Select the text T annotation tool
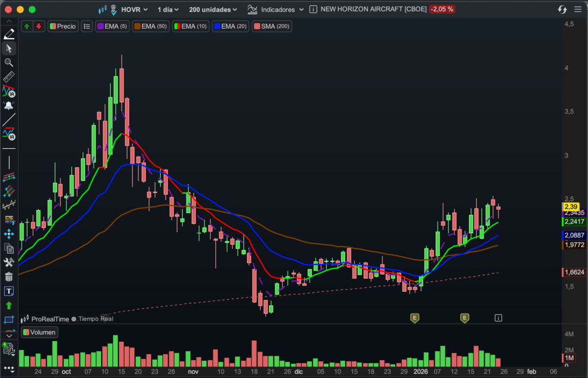The width and height of the screenshot is (588, 378). (x=9, y=291)
